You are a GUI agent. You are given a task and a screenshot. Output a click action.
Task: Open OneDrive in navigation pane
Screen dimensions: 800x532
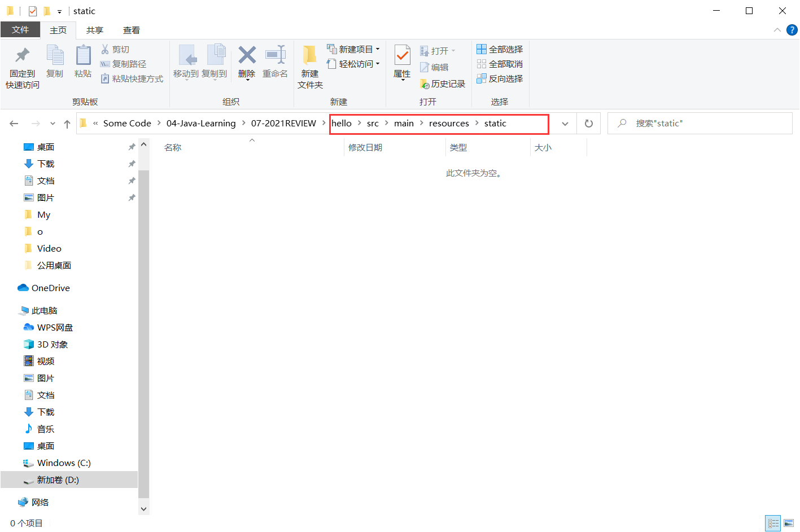point(44,288)
